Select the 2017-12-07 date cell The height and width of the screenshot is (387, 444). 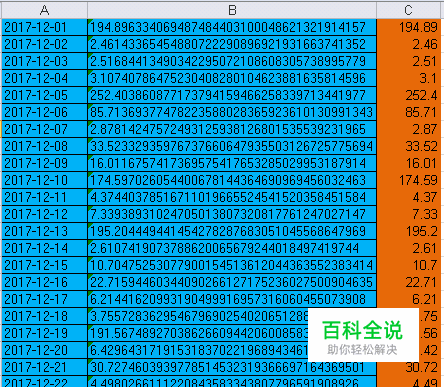(44, 129)
